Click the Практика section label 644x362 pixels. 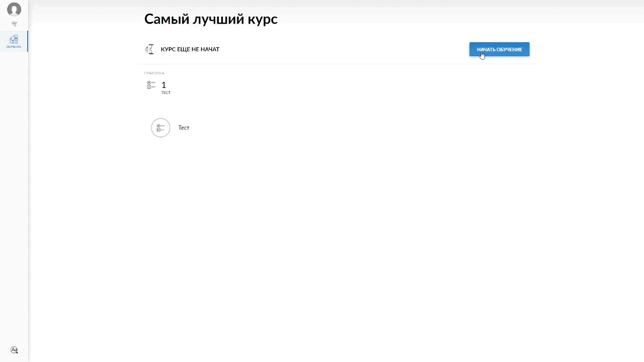coord(154,73)
